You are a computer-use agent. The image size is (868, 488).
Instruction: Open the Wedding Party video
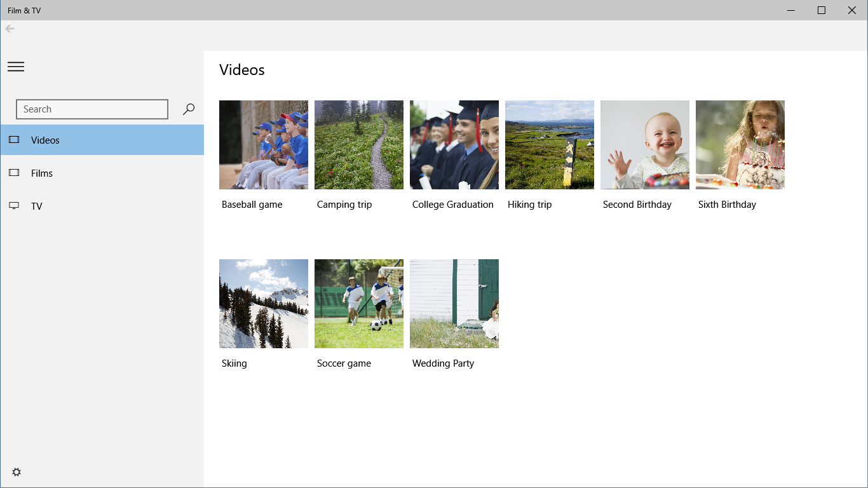[x=454, y=303]
